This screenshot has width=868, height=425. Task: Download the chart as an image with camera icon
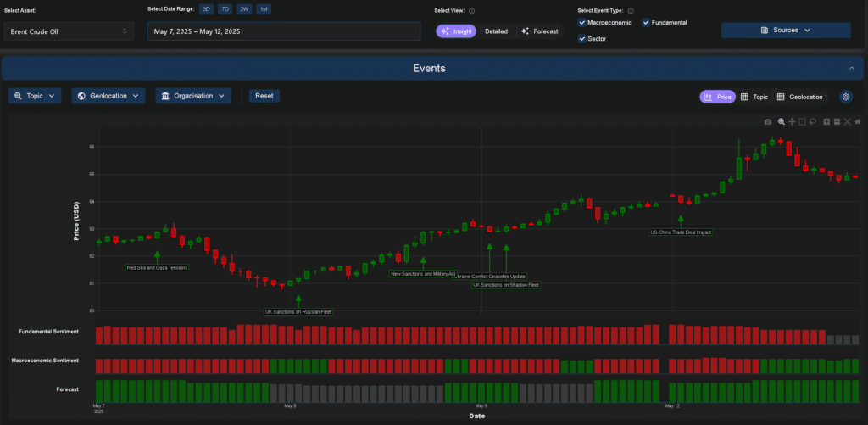pos(768,122)
